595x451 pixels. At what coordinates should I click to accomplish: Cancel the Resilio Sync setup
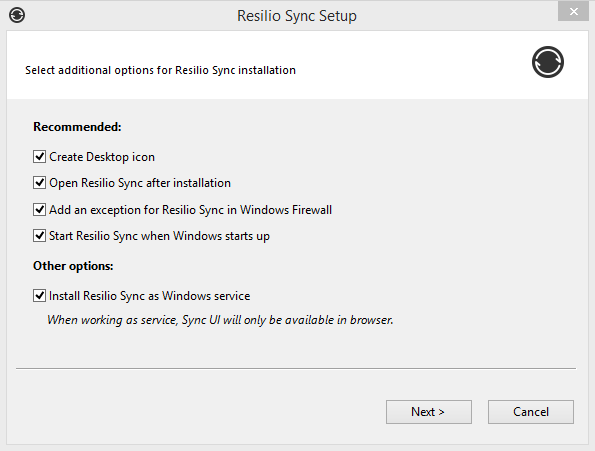pos(531,412)
